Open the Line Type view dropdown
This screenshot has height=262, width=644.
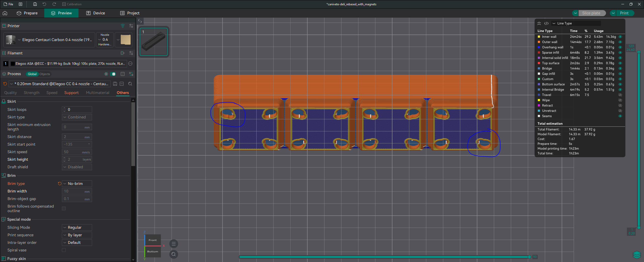pyautogui.click(x=576, y=23)
